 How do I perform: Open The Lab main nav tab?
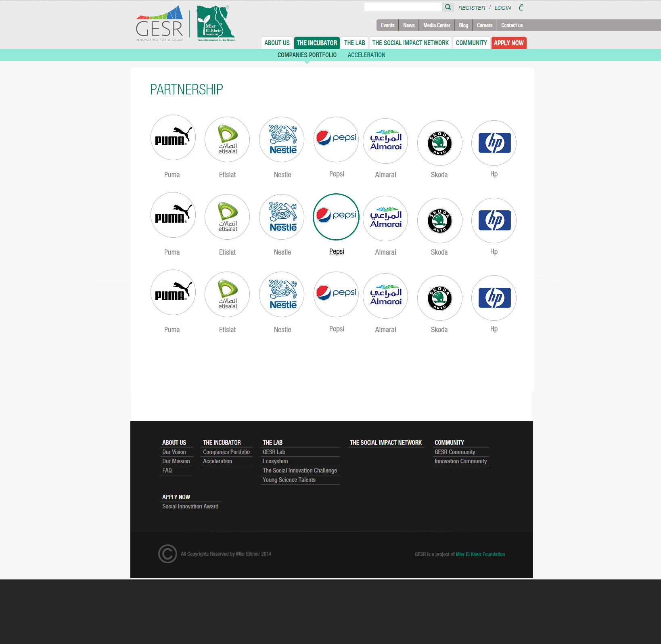pyautogui.click(x=354, y=43)
